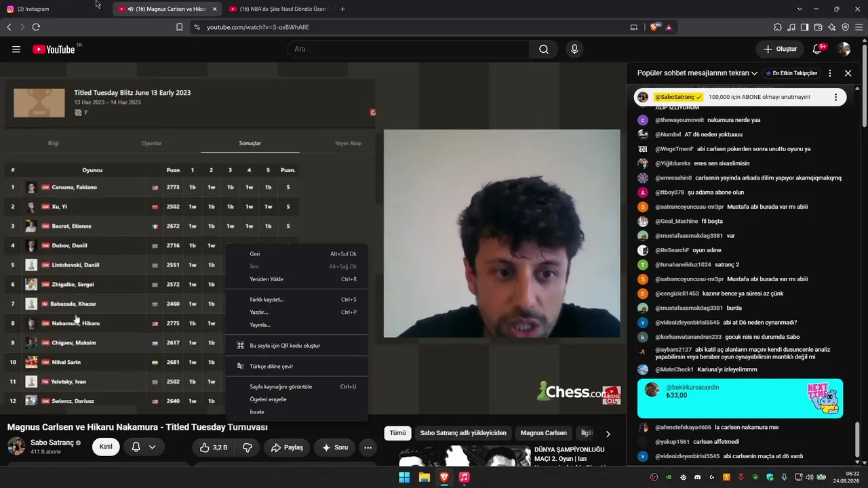Open Discord from the system tray

click(696, 477)
